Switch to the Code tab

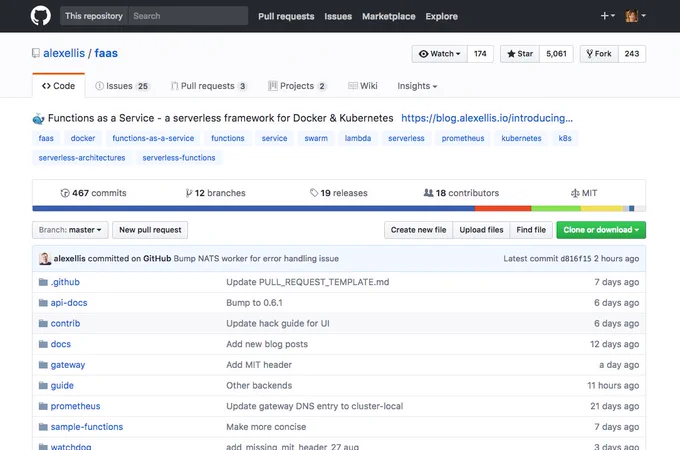59,86
